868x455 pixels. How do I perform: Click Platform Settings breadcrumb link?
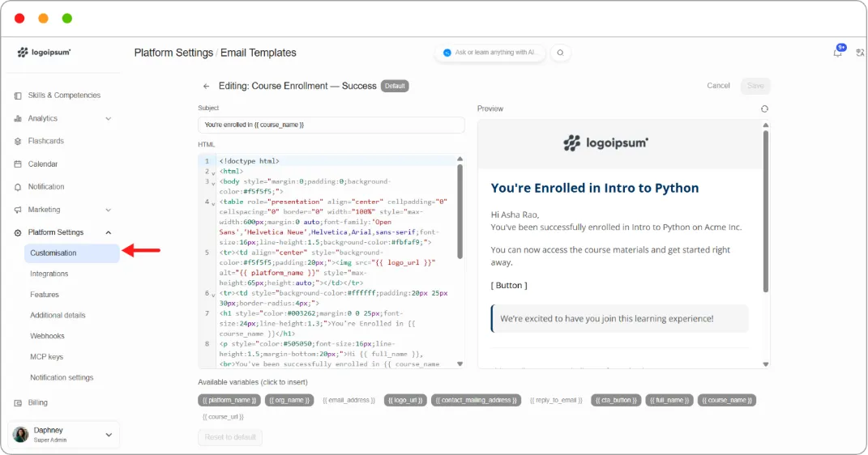[x=173, y=53]
